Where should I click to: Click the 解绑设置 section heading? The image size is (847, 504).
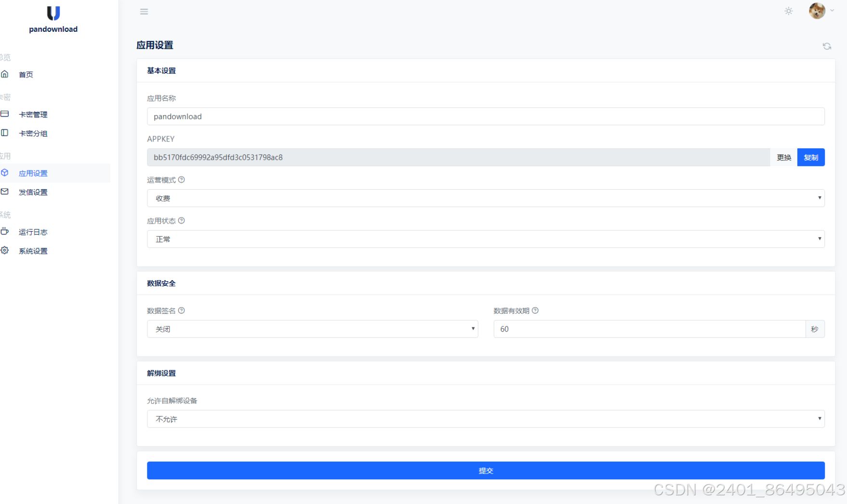(x=161, y=374)
